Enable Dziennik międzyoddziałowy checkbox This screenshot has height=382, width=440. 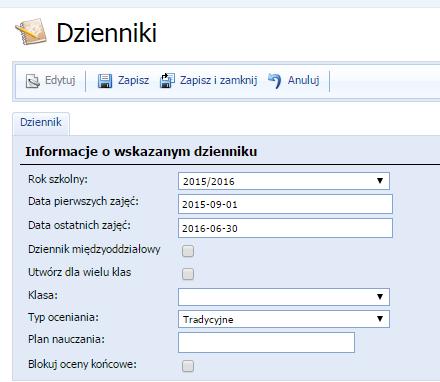click(188, 251)
